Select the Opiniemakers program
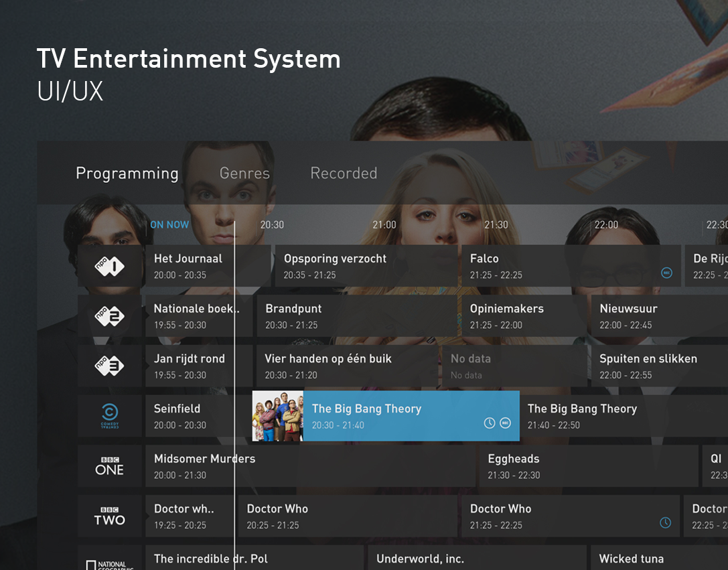 pos(524,316)
